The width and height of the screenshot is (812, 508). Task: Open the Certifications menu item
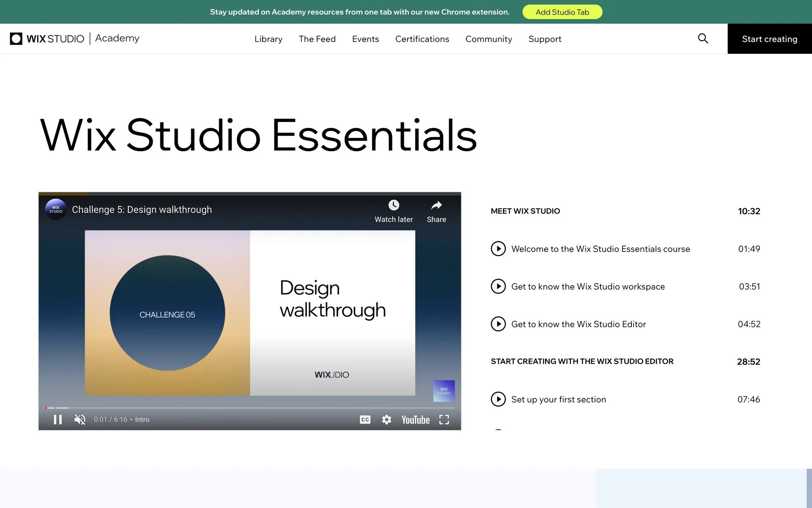point(422,39)
